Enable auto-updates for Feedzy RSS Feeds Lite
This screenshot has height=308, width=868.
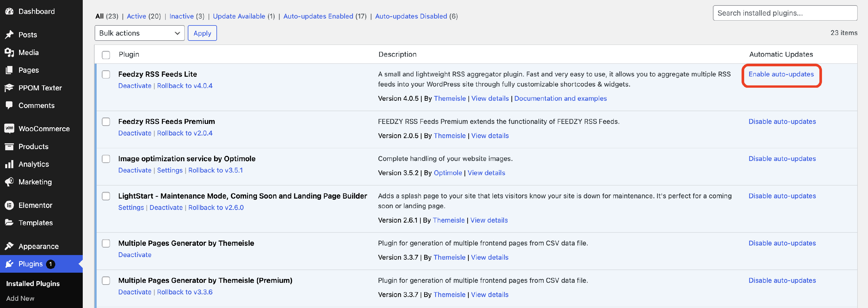781,74
